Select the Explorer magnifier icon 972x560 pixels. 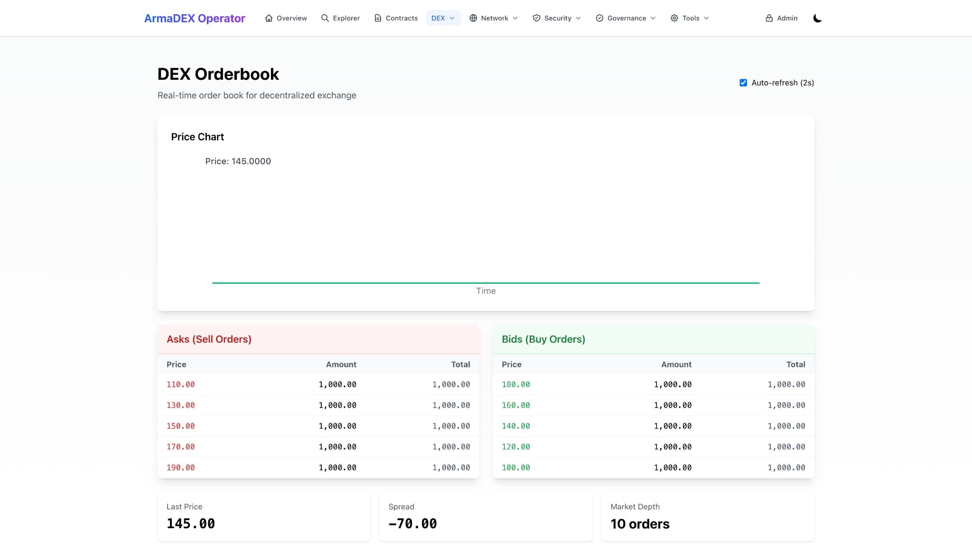click(325, 18)
